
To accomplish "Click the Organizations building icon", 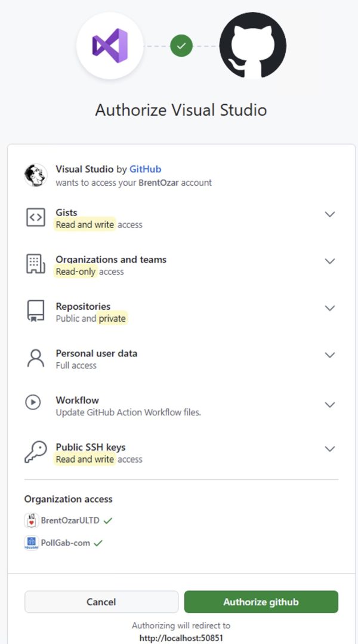I will click(36, 264).
